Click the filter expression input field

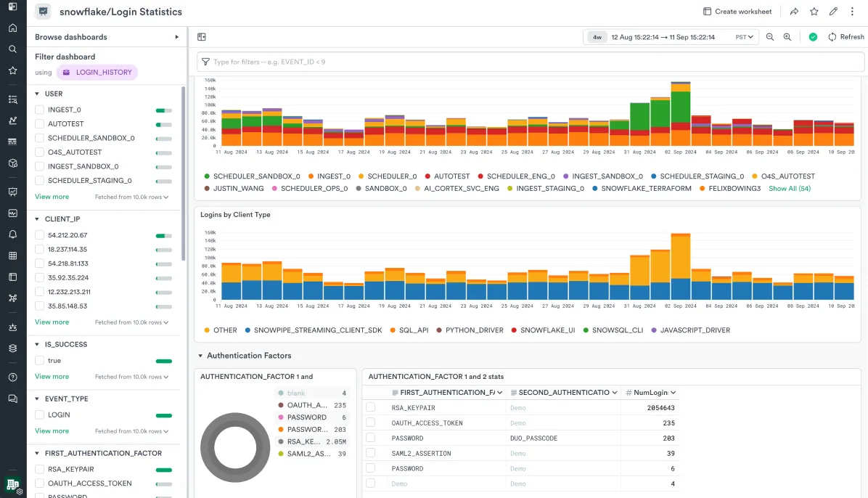click(531, 62)
